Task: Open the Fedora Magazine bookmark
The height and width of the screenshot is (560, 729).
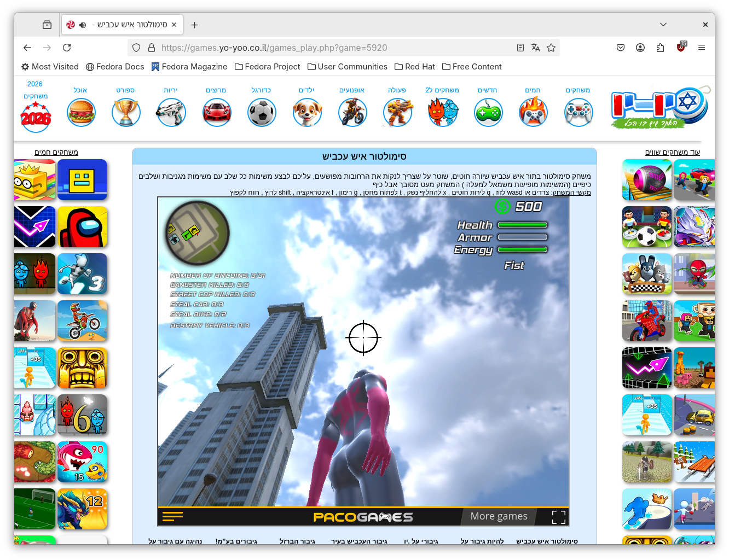Action: click(x=189, y=67)
